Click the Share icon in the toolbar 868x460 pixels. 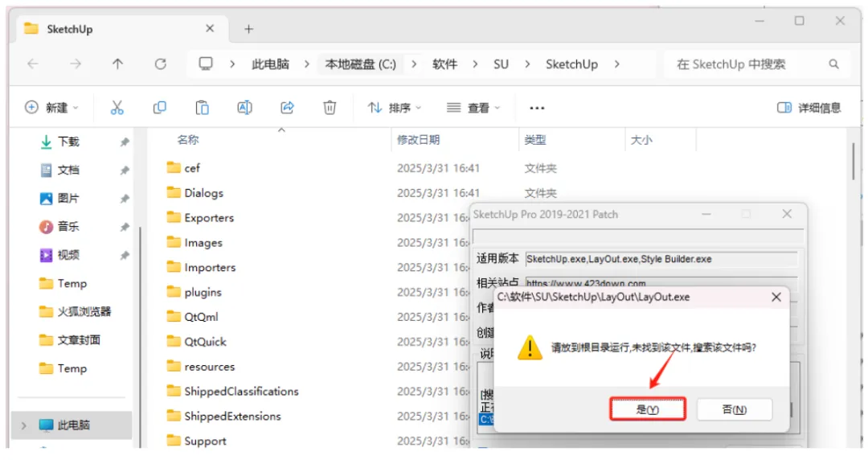[x=287, y=108]
